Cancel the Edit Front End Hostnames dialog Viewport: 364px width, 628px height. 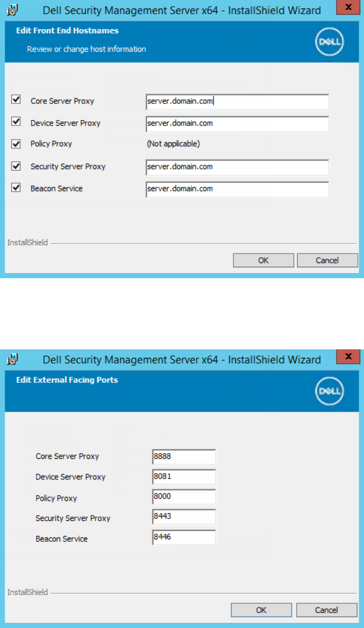tap(327, 260)
